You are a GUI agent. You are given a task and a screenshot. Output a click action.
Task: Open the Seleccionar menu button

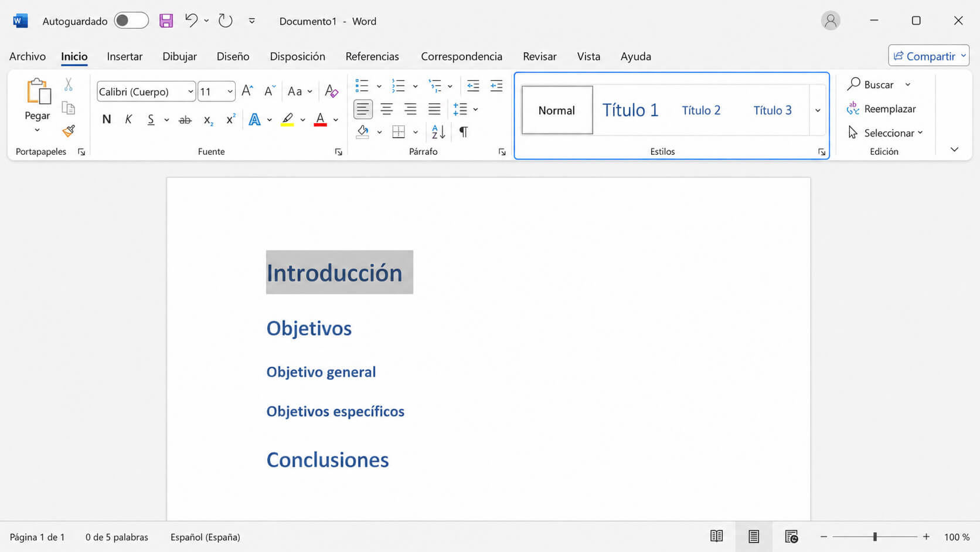(885, 133)
